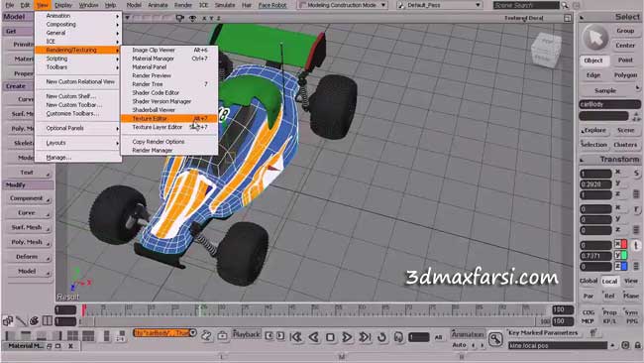Step to previous frame
644x363 pixels.
(x=269, y=336)
